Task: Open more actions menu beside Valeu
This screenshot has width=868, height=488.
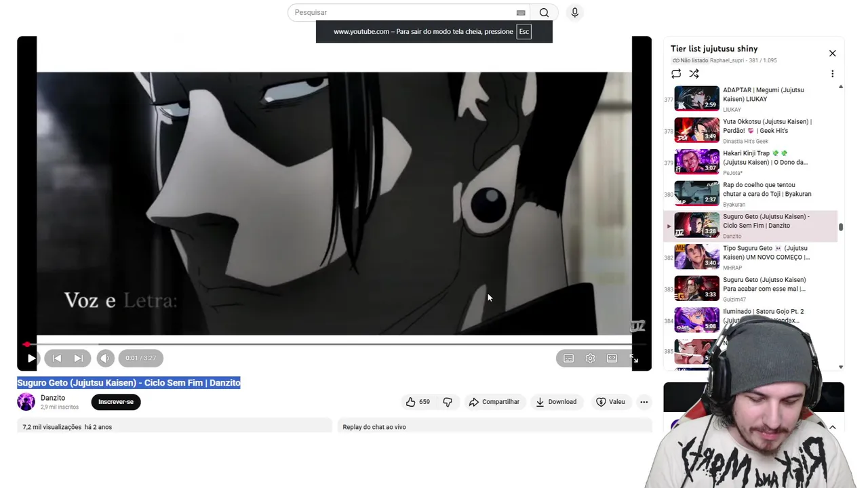Action: pyautogui.click(x=644, y=402)
